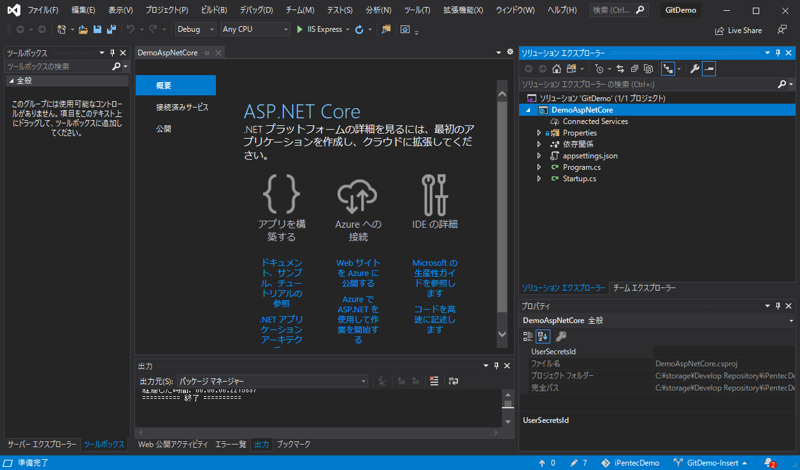This screenshot has width=800, height=470.
Task: Click the browser refresh icon in the toolbar
Action: 359,30
